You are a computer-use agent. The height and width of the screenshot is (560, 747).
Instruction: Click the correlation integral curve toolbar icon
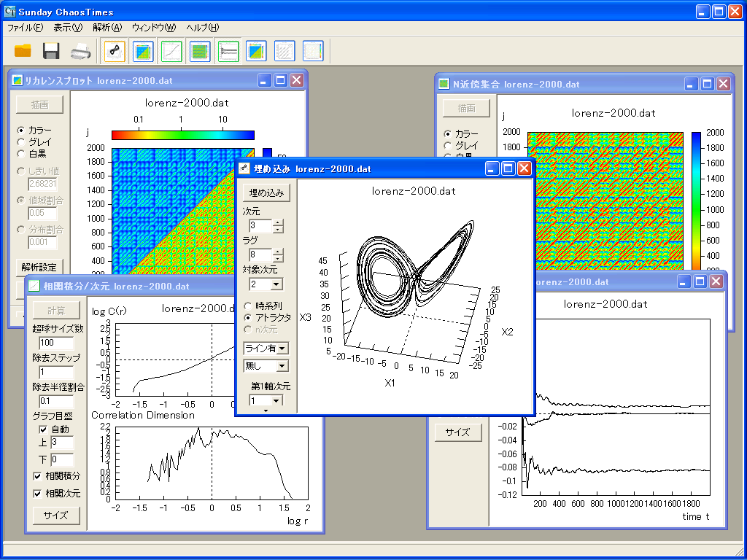[x=172, y=51]
